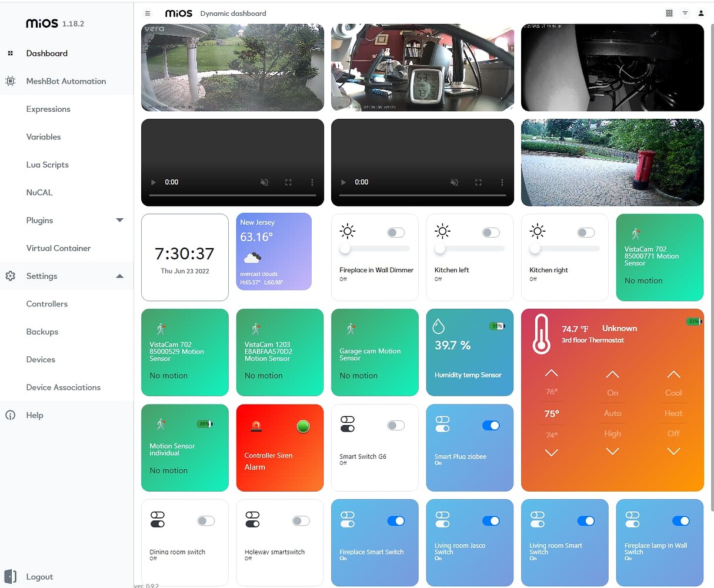Open the filter icon in the top bar
Viewport: 714px width, 588px height.
[x=685, y=13]
